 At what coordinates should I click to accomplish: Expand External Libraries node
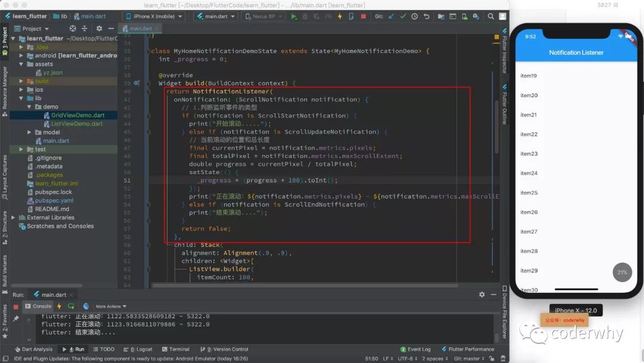point(13,217)
